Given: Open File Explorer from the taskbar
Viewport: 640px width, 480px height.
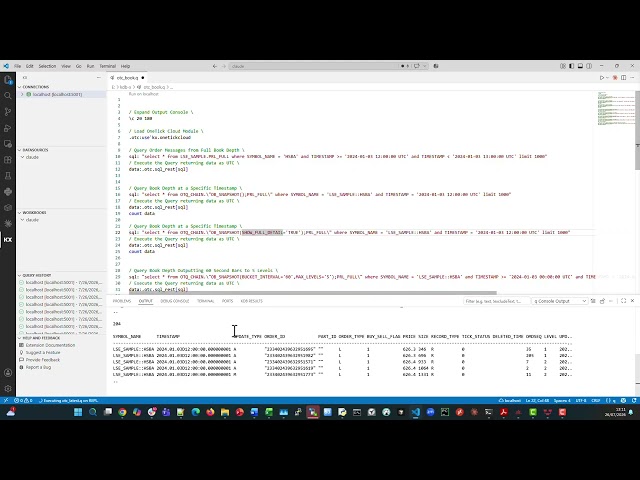Looking at the screenshot, I should (225, 412).
